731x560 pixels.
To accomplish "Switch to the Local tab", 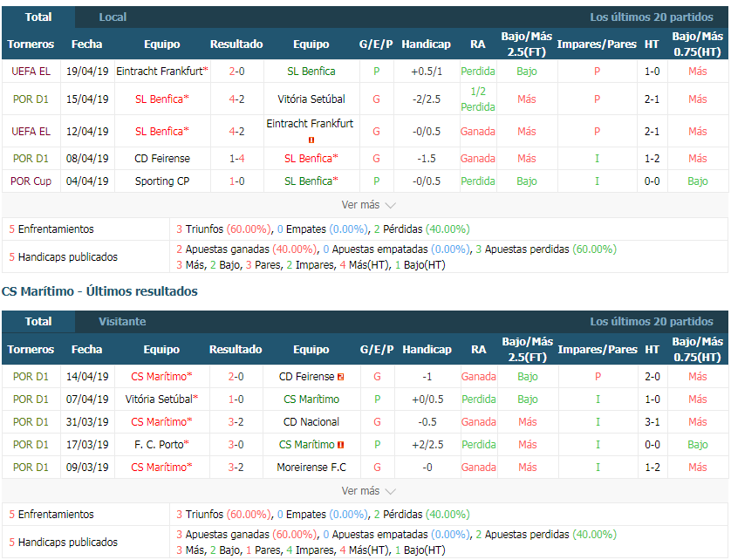I will [113, 17].
